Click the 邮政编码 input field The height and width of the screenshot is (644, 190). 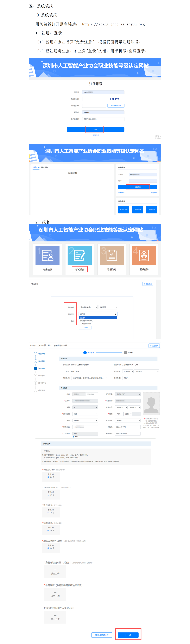128,433
